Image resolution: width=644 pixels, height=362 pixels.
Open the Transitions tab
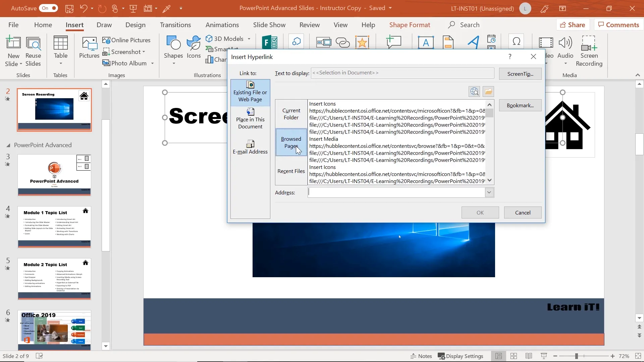pos(175,25)
